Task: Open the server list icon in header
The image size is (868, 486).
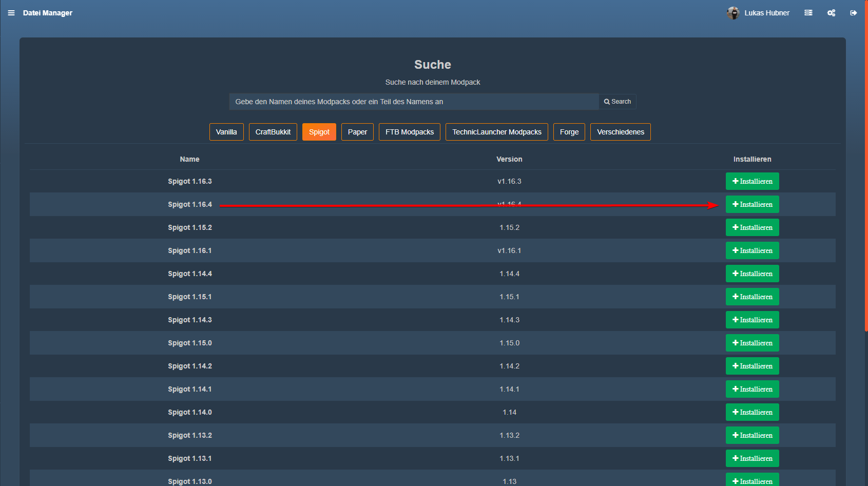Action: click(x=808, y=13)
